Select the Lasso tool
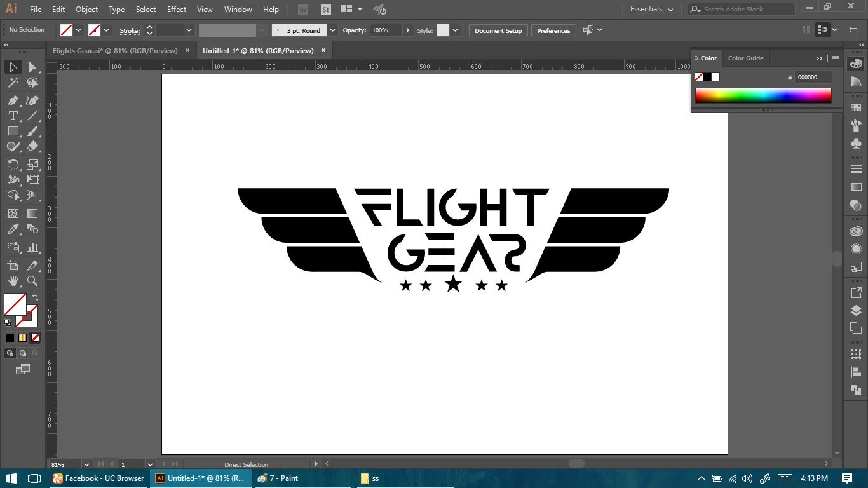 (33, 83)
